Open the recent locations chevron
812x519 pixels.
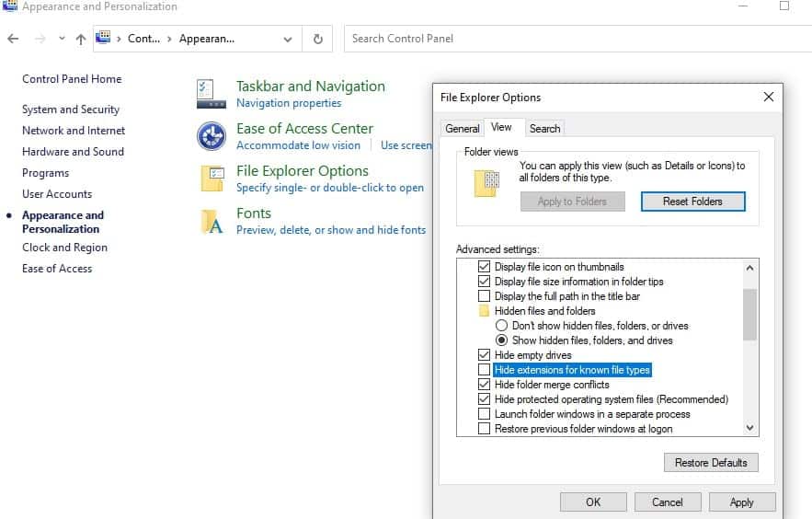click(x=63, y=39)
